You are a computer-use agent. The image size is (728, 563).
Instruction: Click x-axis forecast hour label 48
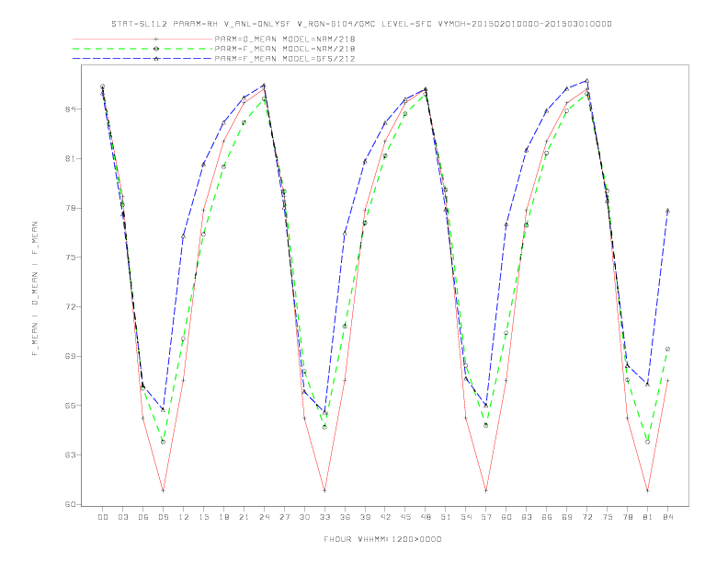click(426, 517)
